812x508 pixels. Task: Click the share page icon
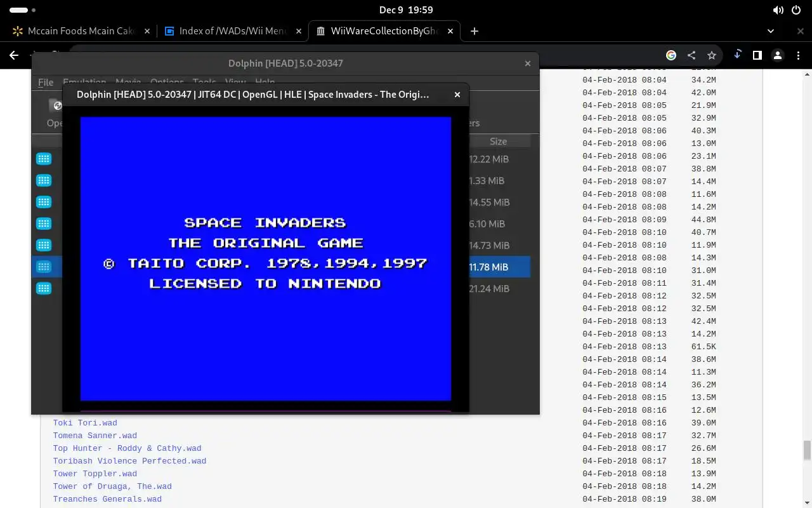pyautogui.click(x=691, y=55)
